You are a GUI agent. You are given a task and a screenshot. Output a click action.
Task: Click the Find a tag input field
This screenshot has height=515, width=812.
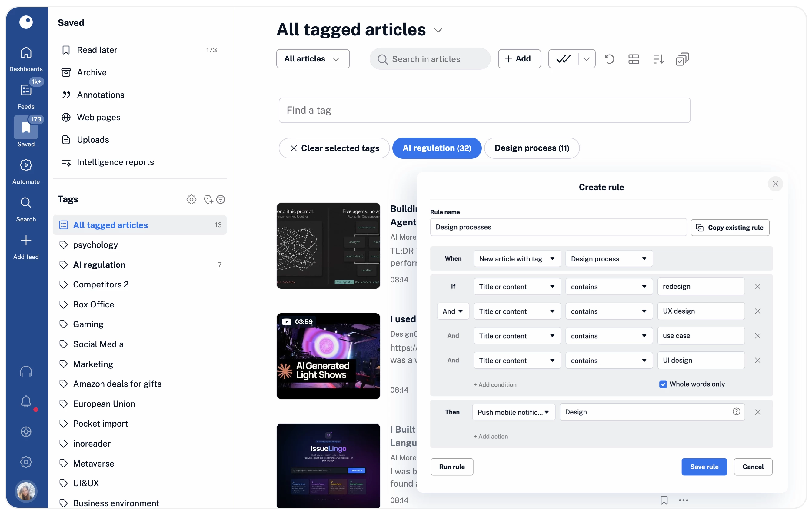pos(484,110)
